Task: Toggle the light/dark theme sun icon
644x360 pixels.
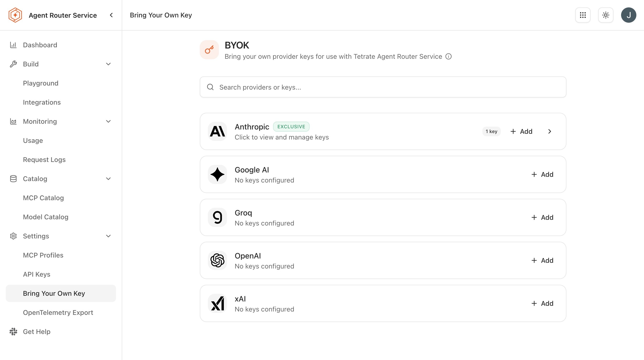Action: [x=606, y=15]
